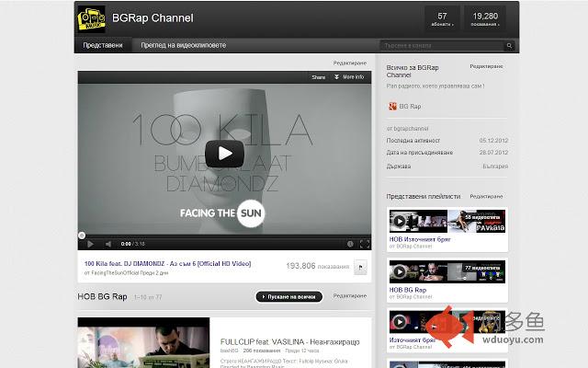Click the НОВ BG Rap section heading
The image size is (588, 368).
point(102,296)
